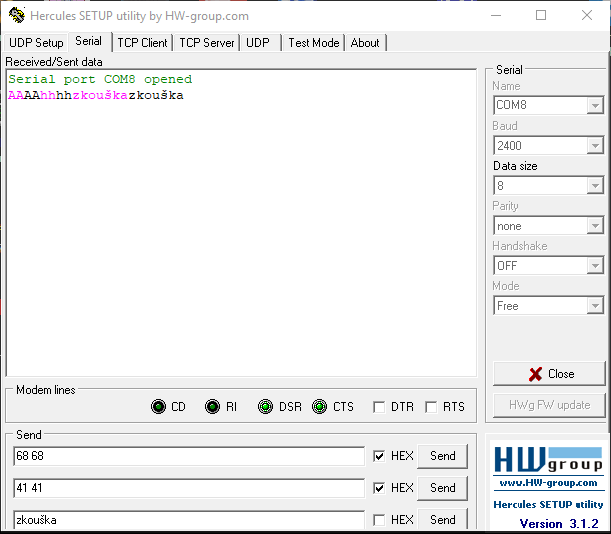Viewport: 611px width, 534px height.
Task: Click the DSR green indicator light
Action: (x=265, y=407)
